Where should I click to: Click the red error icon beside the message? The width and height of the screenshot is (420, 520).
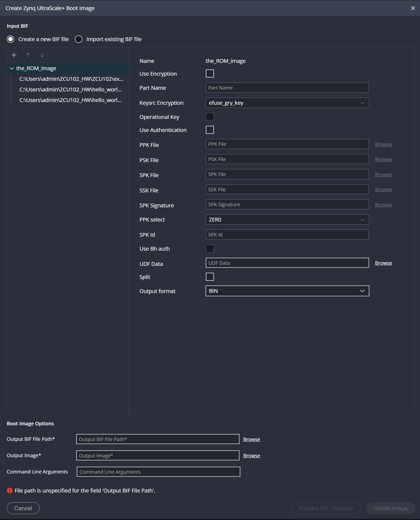[x=10, y=490]
